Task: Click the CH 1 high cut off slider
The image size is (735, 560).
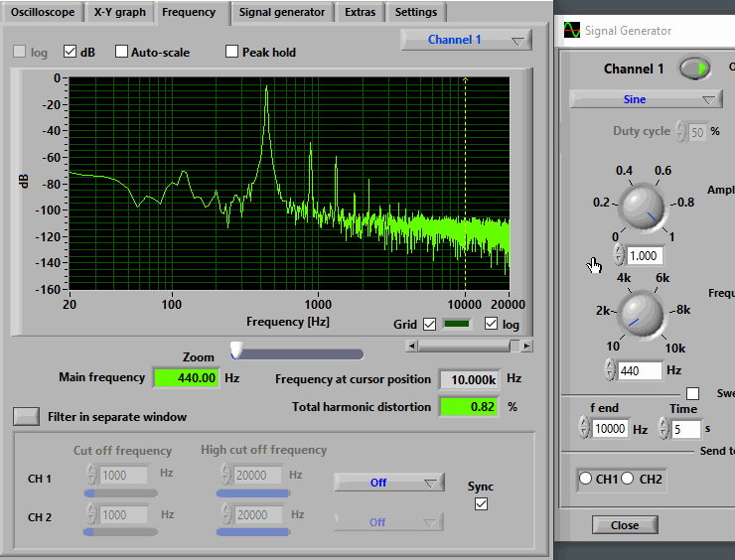Action: tap(253, 493)
